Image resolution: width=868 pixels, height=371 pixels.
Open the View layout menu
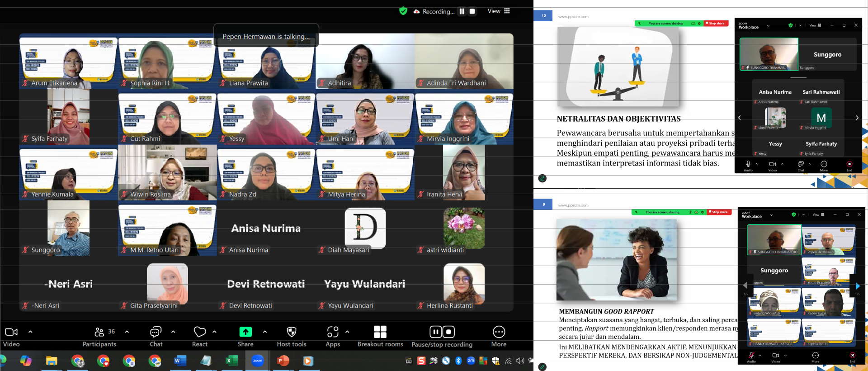pos(499,11)
